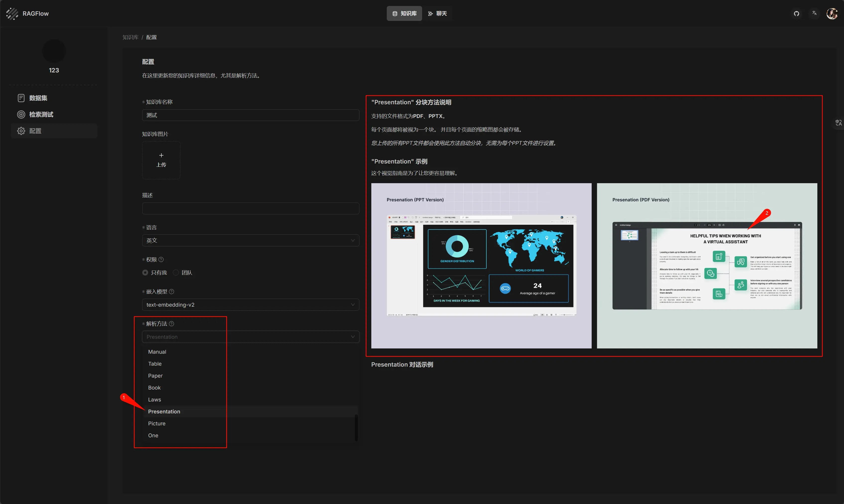Click the help icon beside 权限
Image resolution: width=844 pixels, height=504 pixels.
tap(161, 260)
